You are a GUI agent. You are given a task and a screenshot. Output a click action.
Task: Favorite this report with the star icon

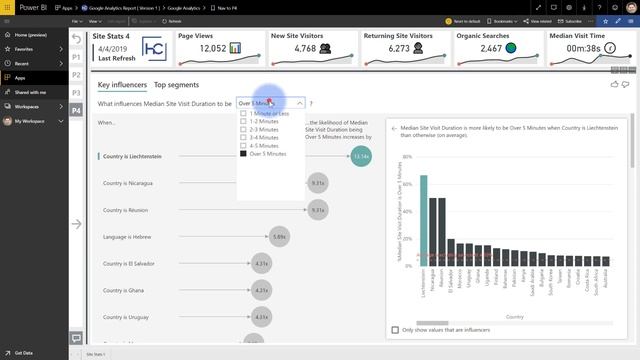click(x=606, y=21)
